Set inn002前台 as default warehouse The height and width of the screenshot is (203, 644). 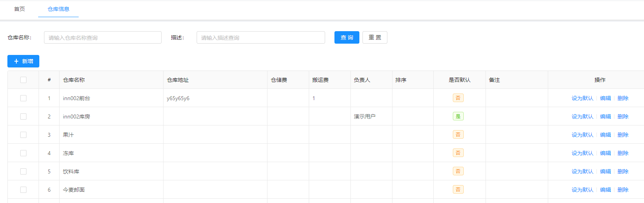(582, 98)
